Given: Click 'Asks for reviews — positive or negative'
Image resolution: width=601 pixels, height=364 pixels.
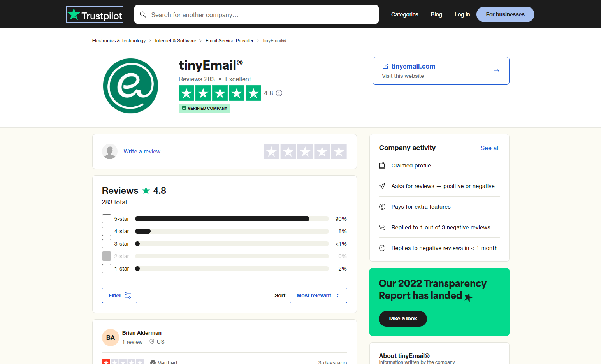Looking at the screenshot, I should coord(443,186).
